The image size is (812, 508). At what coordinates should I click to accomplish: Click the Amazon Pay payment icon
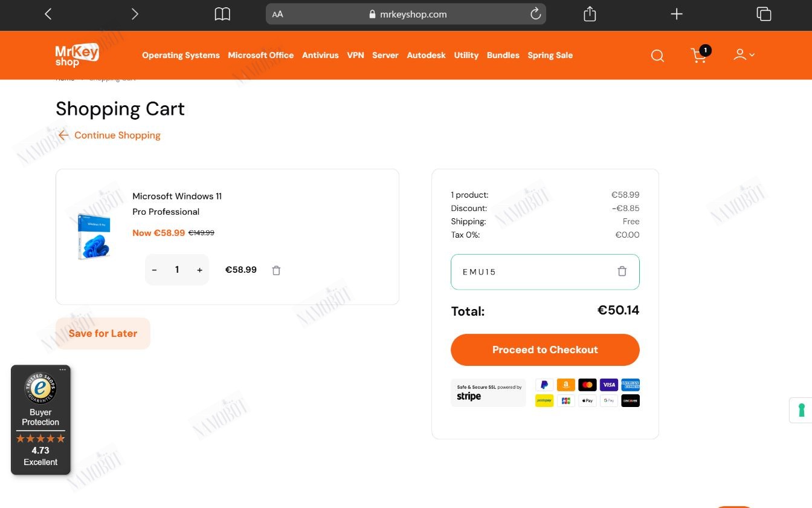[566, 385]
